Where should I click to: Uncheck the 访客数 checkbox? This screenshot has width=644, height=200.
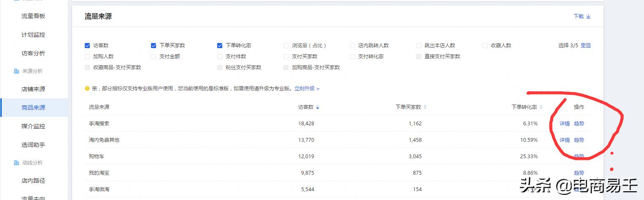click(x=87, y=46)
